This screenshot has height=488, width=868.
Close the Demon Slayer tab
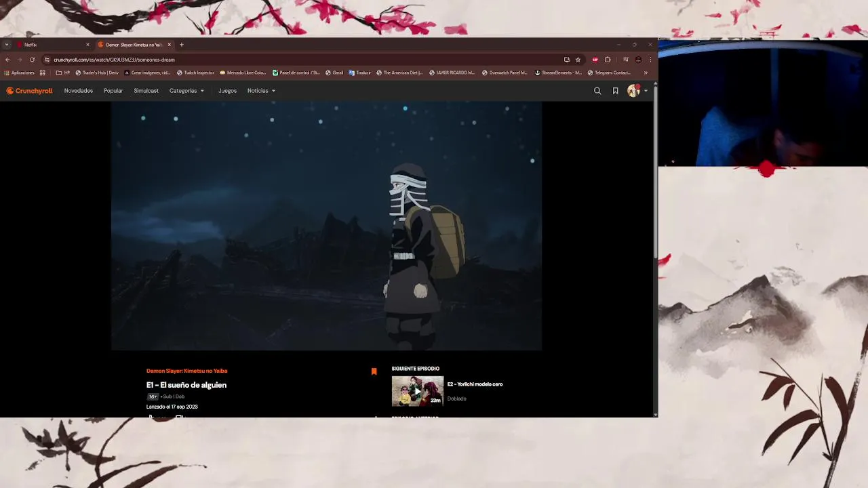170,45
